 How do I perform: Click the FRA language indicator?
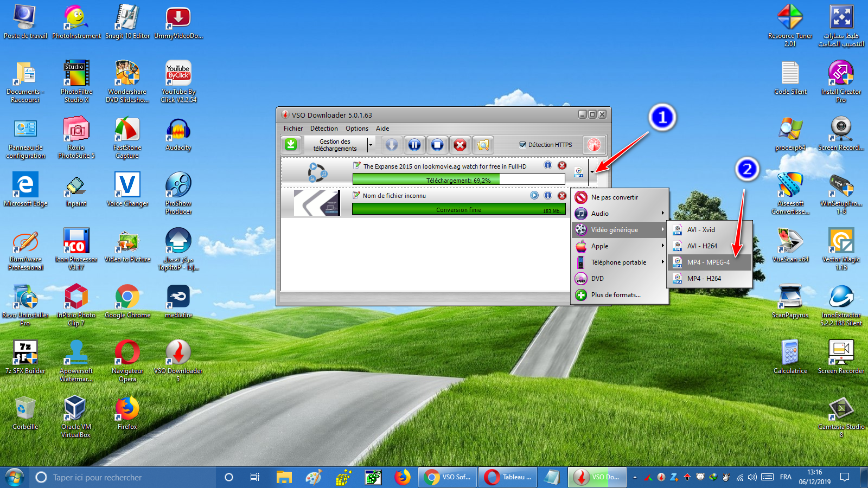pyautogui.click(x=786, y=477)
